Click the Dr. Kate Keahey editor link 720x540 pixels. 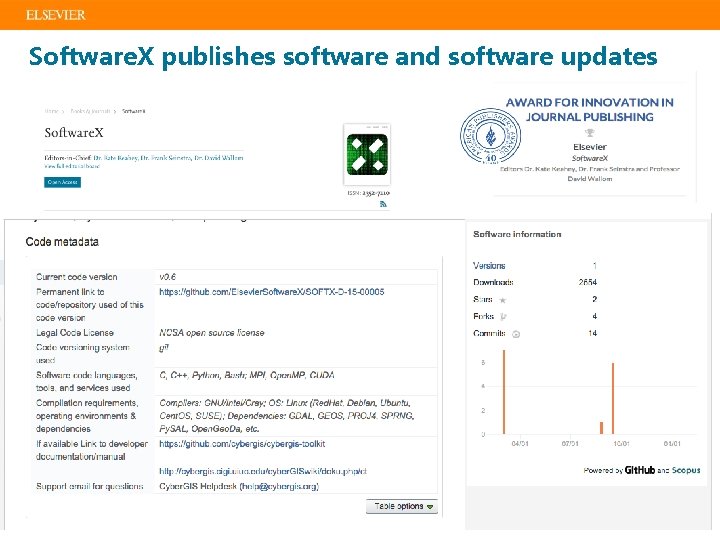[x=115, y=158]
